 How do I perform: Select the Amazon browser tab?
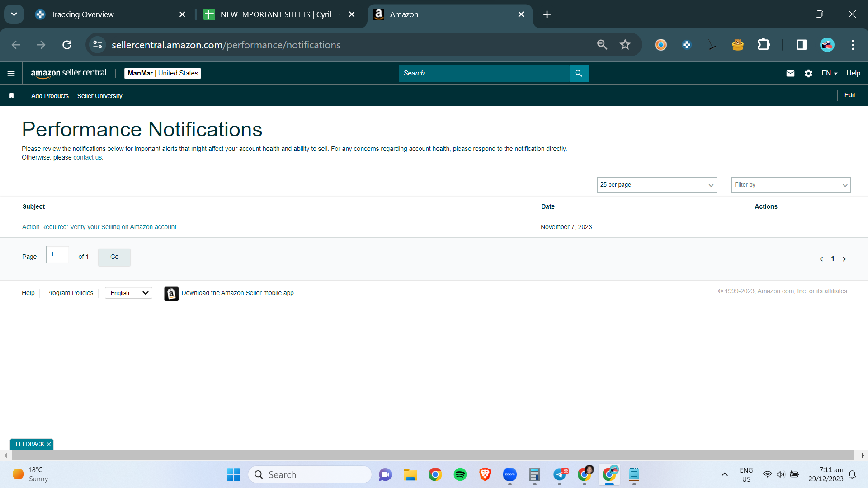[x=404, y=14]
